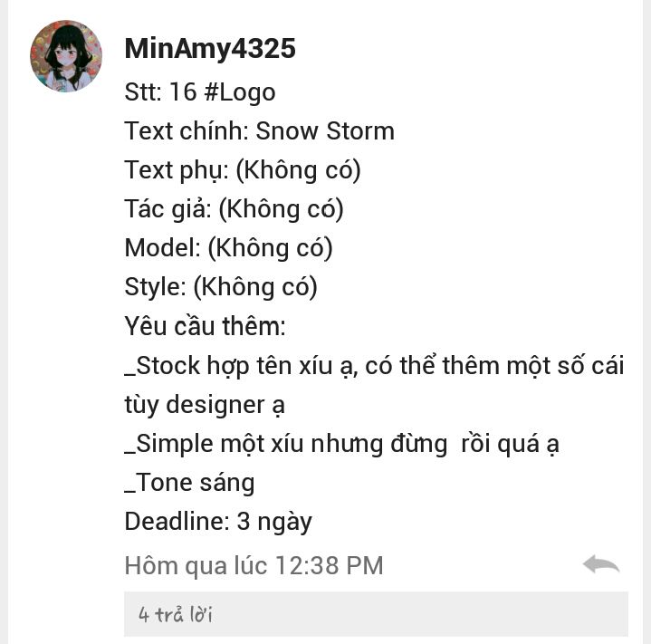Open the #Logo hashtag
The width and height of the screenshot is (651, 644).
(240, 92)
